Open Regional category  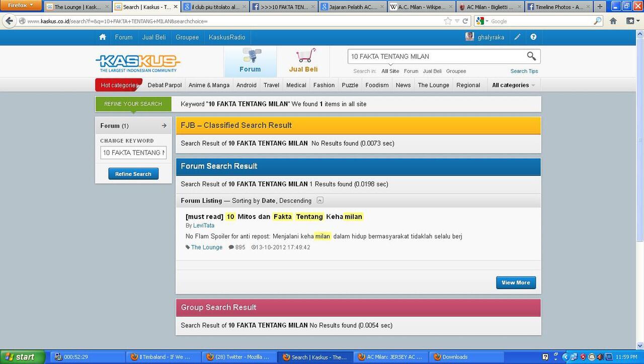click(468, 85)
